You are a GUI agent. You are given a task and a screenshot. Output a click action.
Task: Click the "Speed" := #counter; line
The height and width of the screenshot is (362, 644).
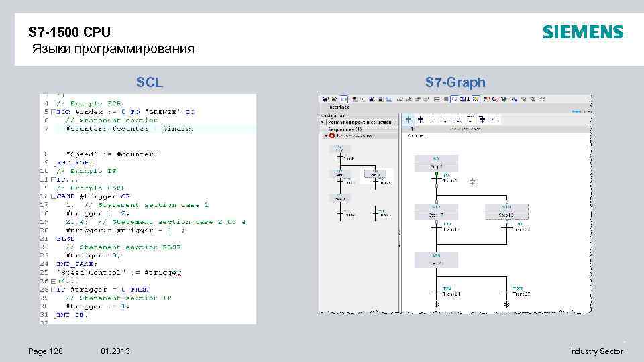pos(112,154)
